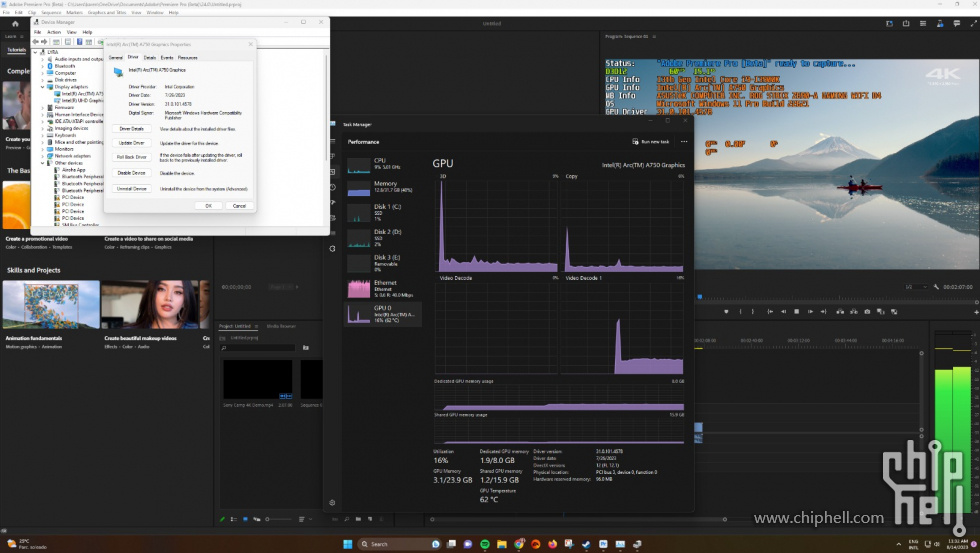Switch Project panel to Icon View
The image size is (980, 553).
coord(245,519)
